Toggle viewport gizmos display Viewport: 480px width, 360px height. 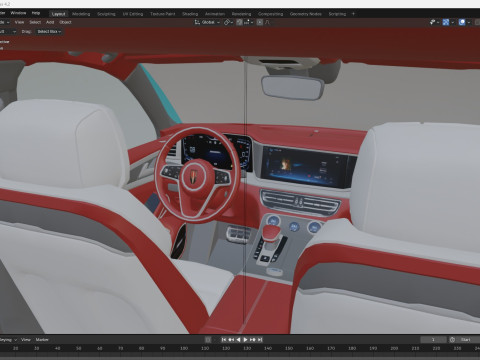pos(446,22)
